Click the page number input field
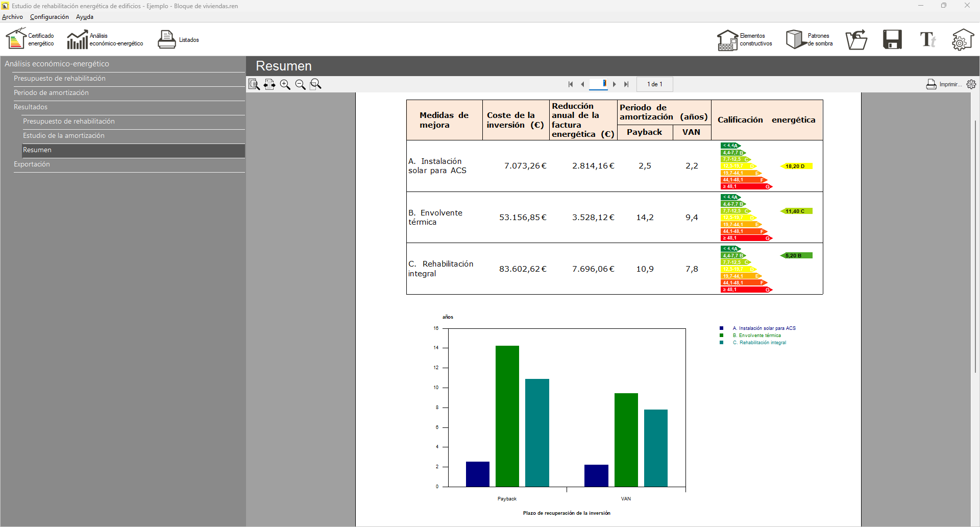The height and width of the screenshot is (527, 980). pyautogui.click(x=598, y=84)
